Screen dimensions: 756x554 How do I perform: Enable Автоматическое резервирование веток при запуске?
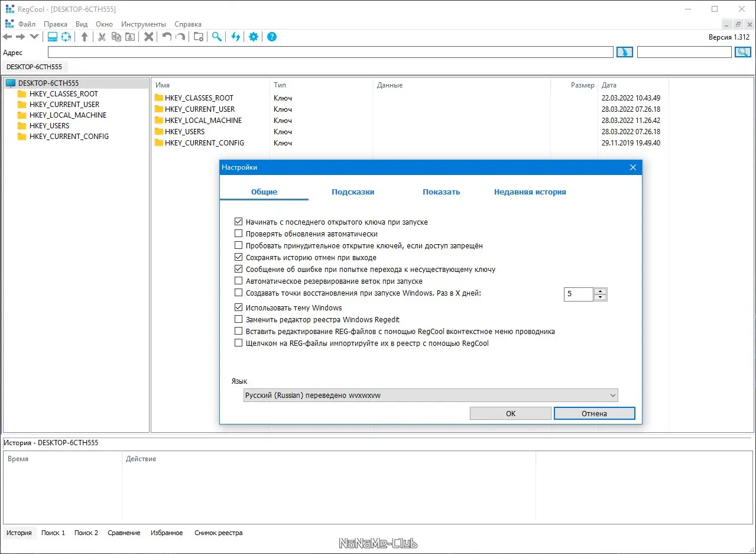(x=239, y=281)
